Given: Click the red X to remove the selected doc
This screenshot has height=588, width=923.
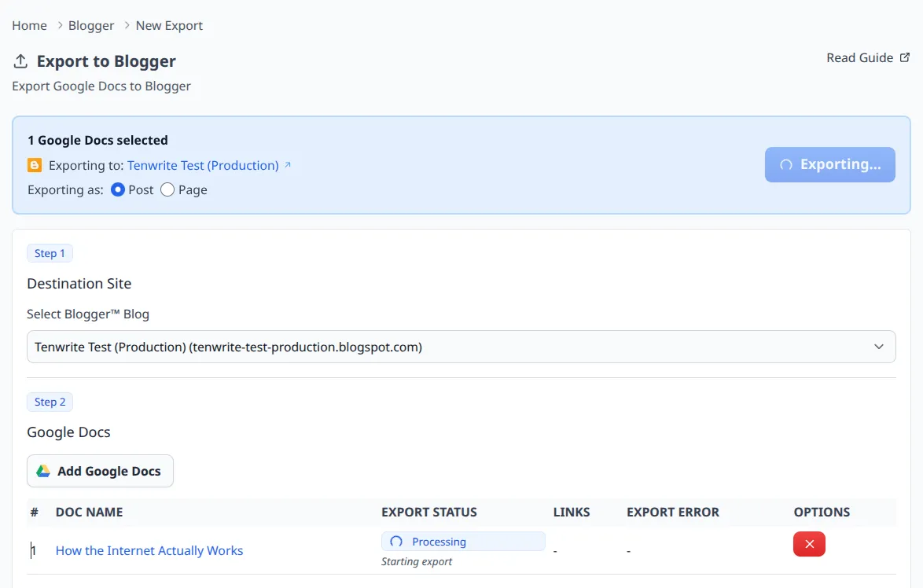Looking at the screenshot, I should [x=809, y=544].
